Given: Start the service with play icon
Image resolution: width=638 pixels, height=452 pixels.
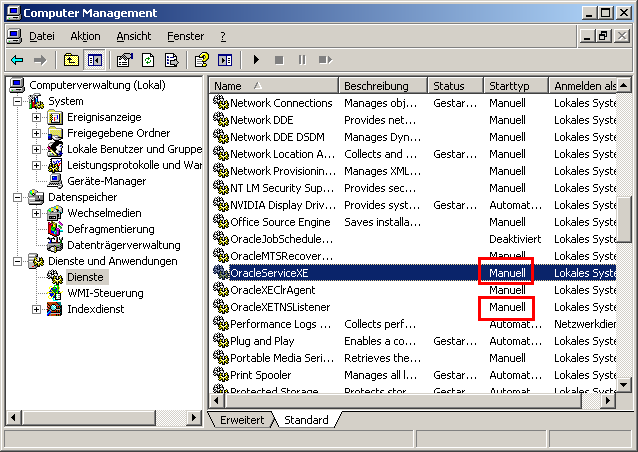Looking at the screenshot, I should pyautogui.click(x=256, y=60).
